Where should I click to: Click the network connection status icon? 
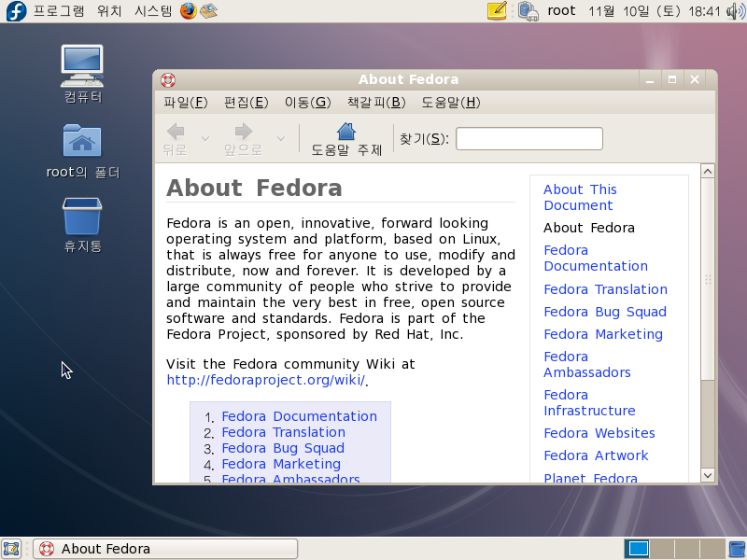528,11
